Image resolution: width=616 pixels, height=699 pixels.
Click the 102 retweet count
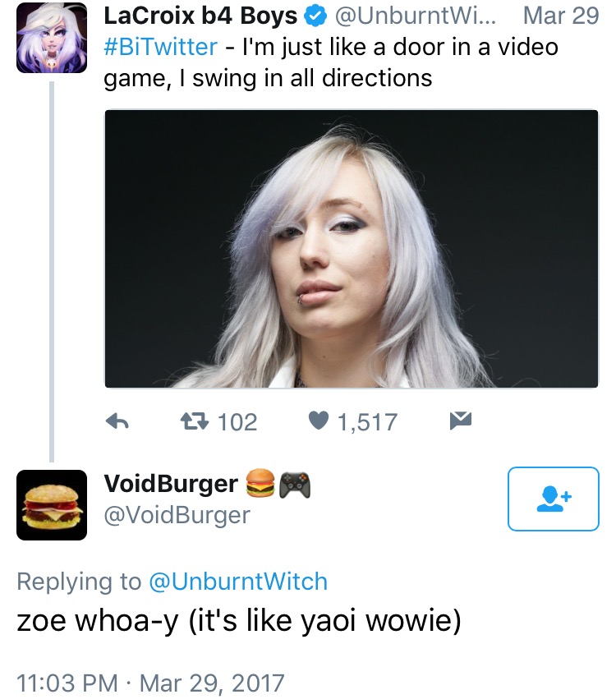click(x=237, y=421)
